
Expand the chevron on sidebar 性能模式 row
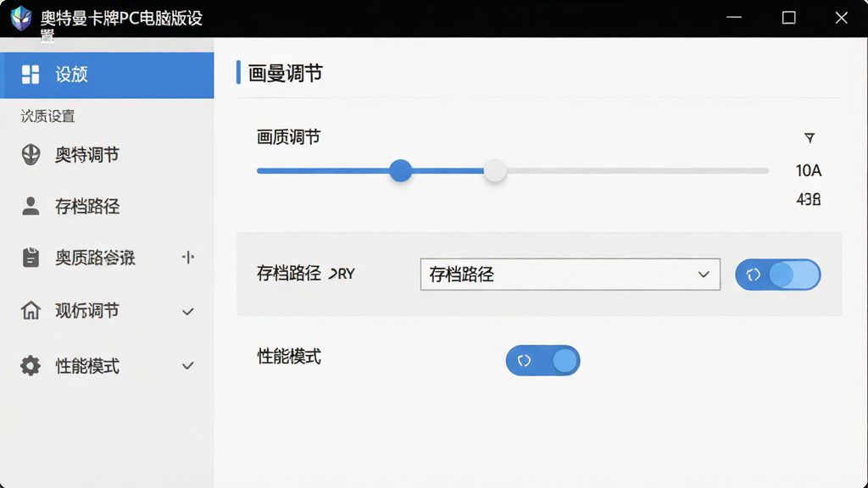pos(188,366)
